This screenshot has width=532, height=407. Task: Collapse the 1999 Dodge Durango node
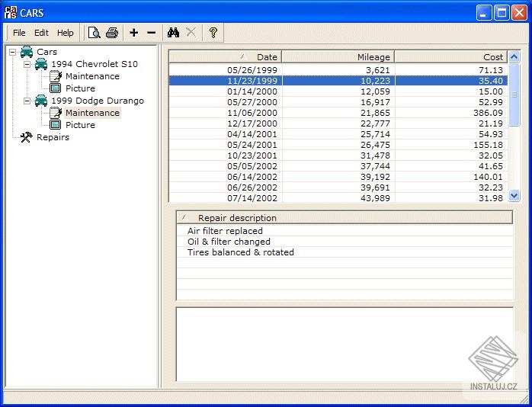click(x=27, y=101)
